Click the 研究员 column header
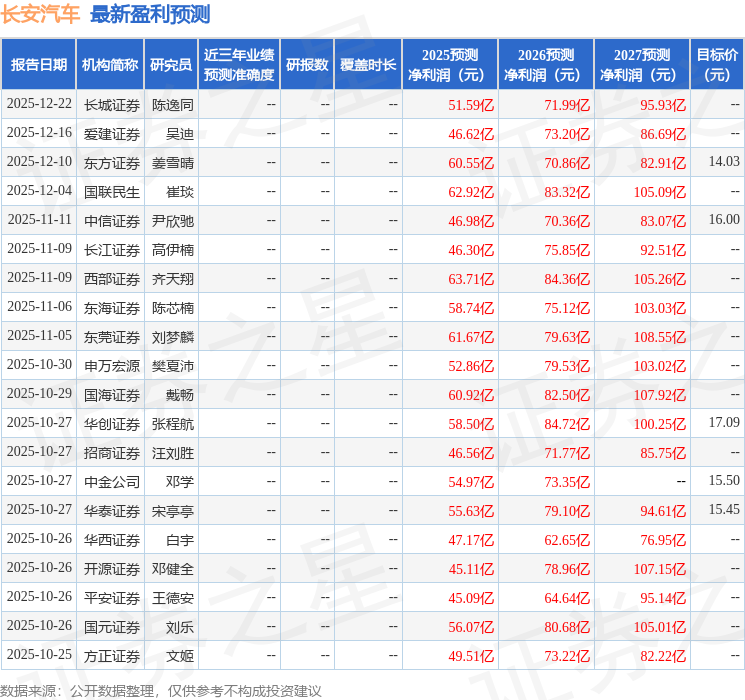This screenshot has width=745, height=700. pos(170,64)
